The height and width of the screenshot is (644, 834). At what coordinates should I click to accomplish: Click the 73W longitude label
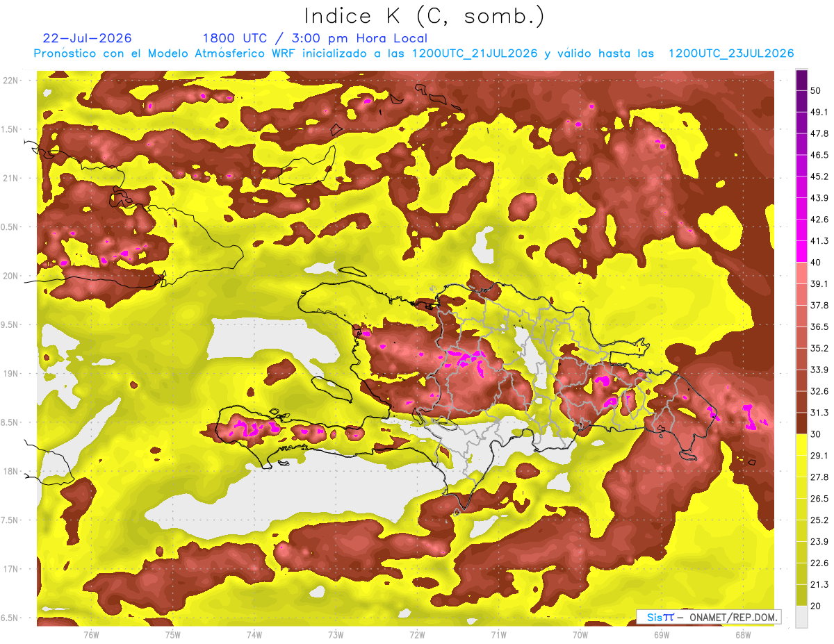[336, 634]
